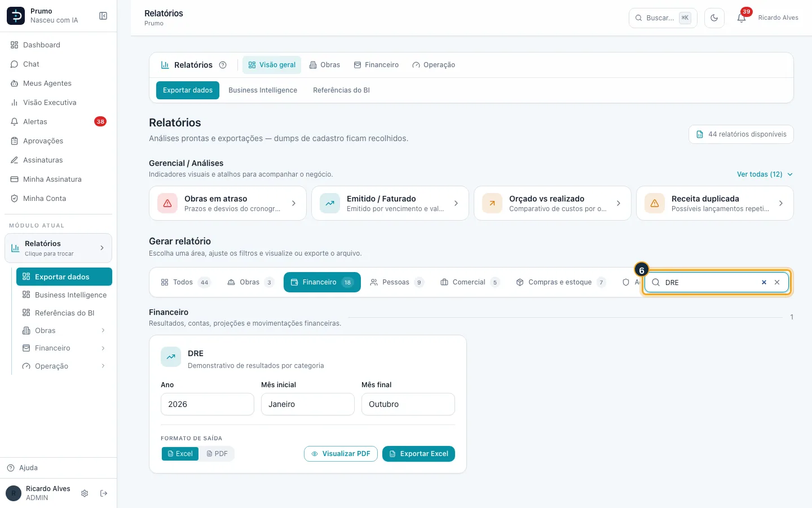
Task: Open settings gear next to Ricardo Alves
Action: tap(85, 493)
